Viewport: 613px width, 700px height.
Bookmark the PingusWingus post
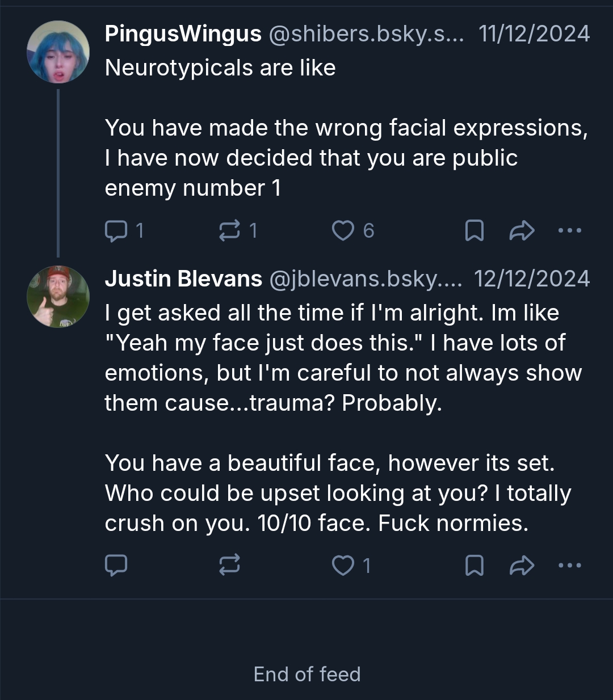point(475,230)
